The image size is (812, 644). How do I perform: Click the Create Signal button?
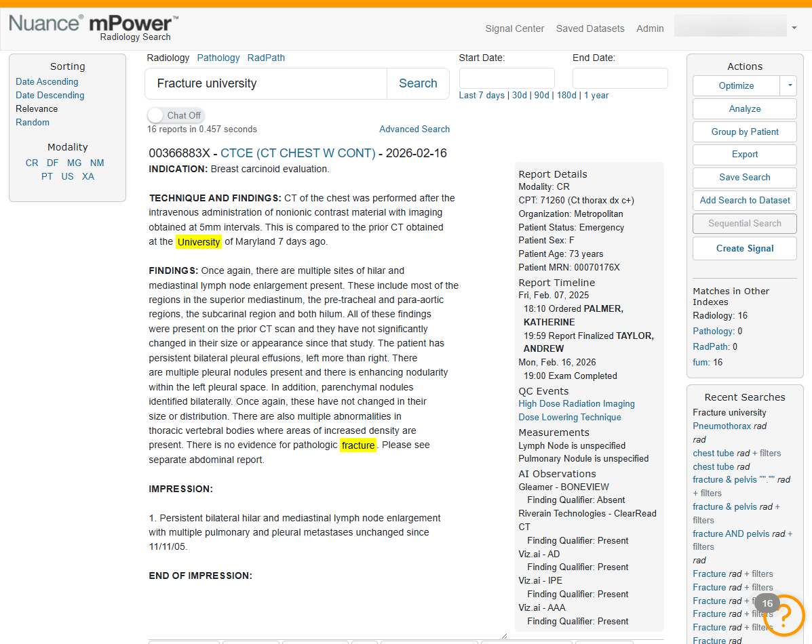[745, 249]
